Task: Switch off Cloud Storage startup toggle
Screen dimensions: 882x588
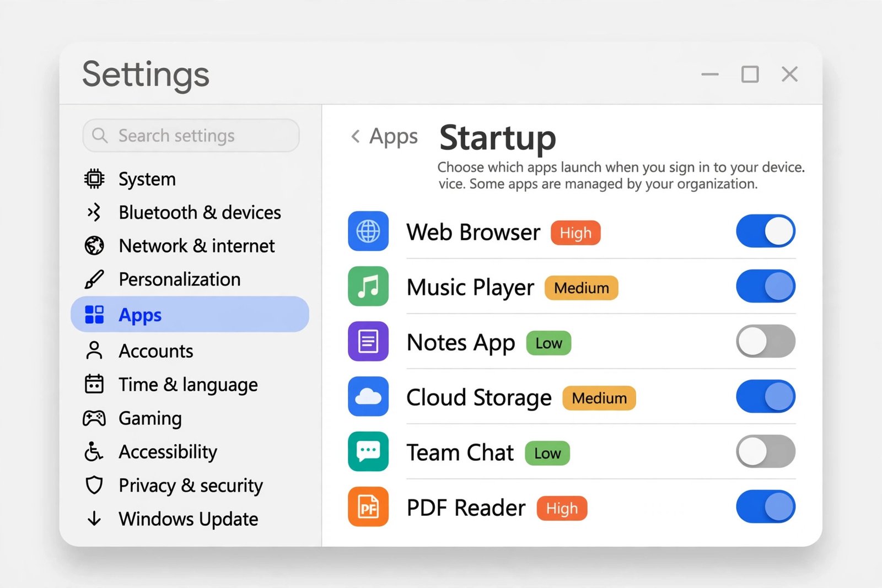Action: click(x=766, y=396)
